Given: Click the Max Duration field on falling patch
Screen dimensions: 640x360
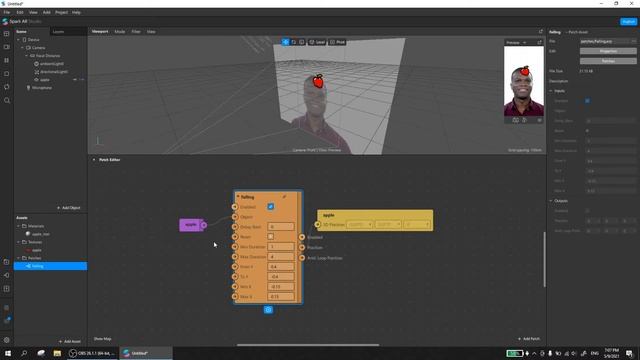Looking at the screenshot, I should point(281,257).
